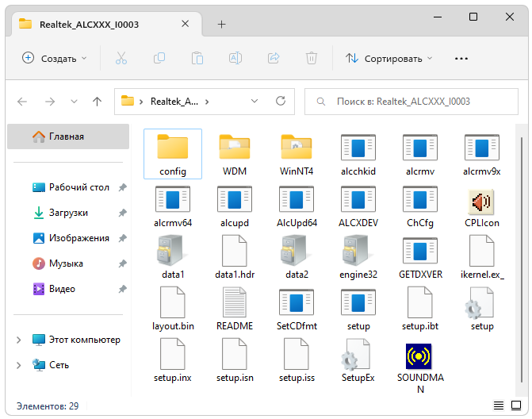This screenshot has height=419, width=532.
Task: Click chevron before Realtek_A... breadcrumb
Action: pos(141,102)
